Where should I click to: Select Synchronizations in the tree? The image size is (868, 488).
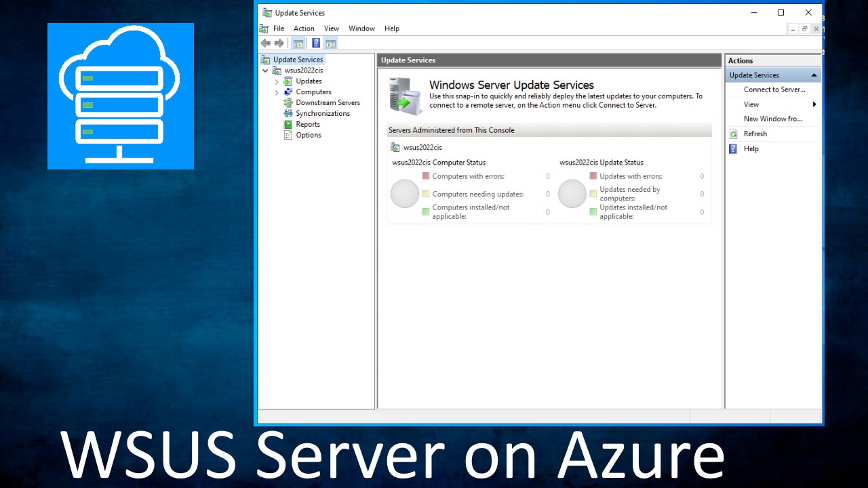tap(323, 114)
